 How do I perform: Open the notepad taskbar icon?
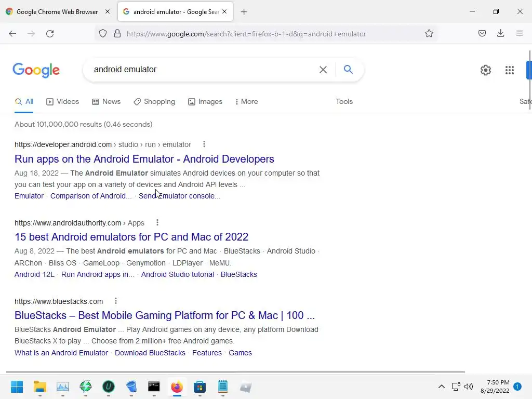click(222, 387)
